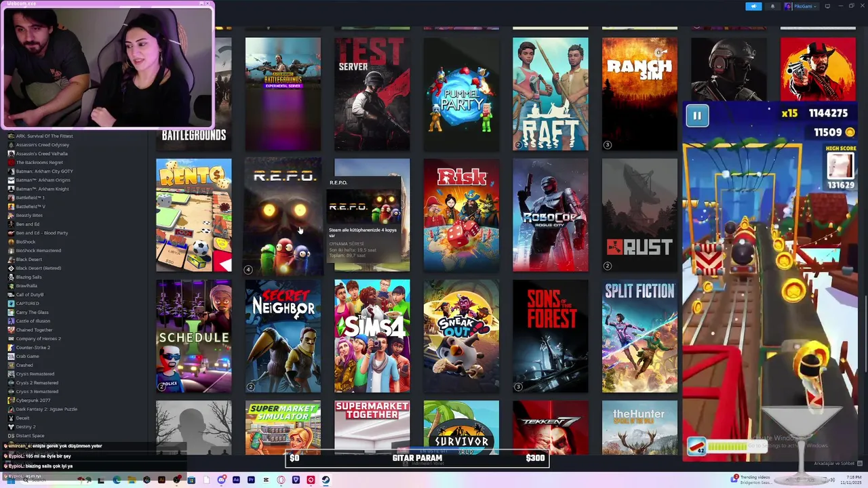Open Microsoft Edge from the taskbar
This screenshot has height=488, width=868.
[x=117, y=480]
